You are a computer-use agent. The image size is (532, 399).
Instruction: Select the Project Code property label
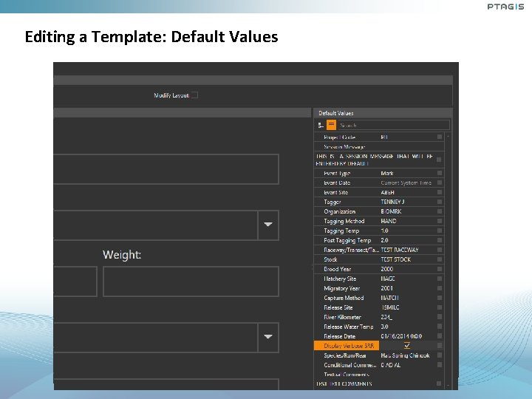pyautogui.click(x=340, y=137)
